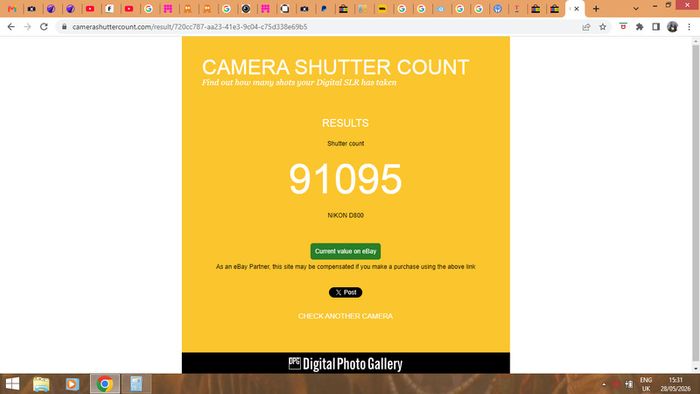Open the Extensions puzzle menu
Viewport: 700px width, 394px height.
pos(640,27)
